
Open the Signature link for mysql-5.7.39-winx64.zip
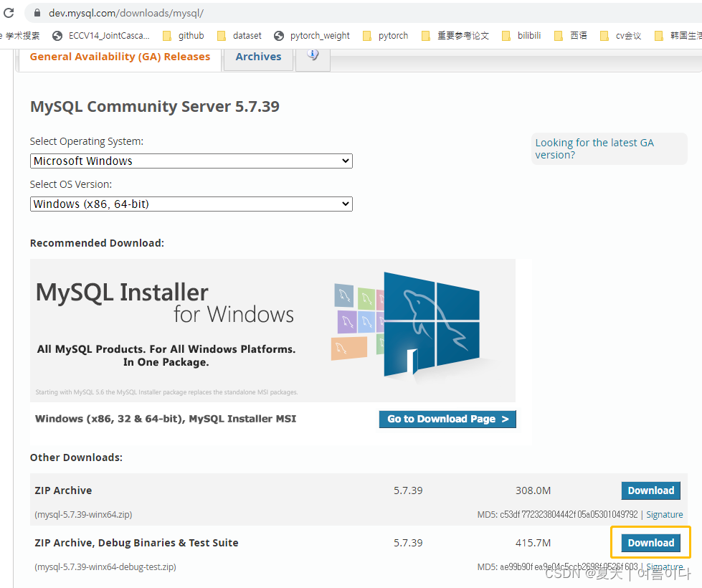pyautogui.click(x=664, y=514)
